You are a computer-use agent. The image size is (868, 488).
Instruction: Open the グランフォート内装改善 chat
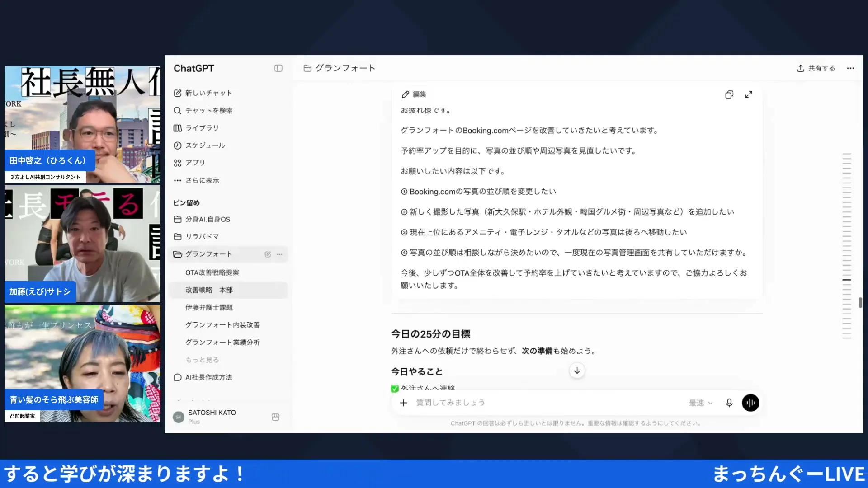tap(222, 325)
